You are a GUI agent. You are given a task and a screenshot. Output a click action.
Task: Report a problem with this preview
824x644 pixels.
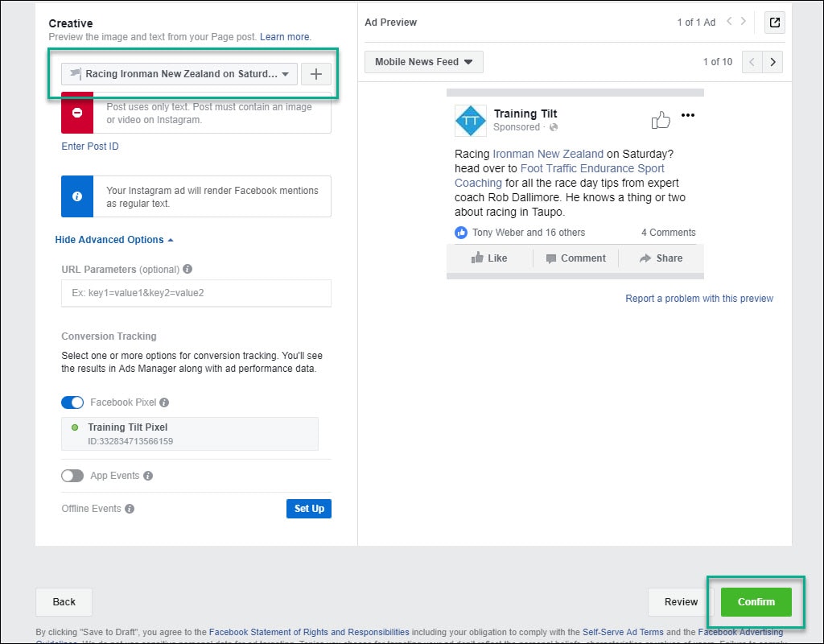699,299
